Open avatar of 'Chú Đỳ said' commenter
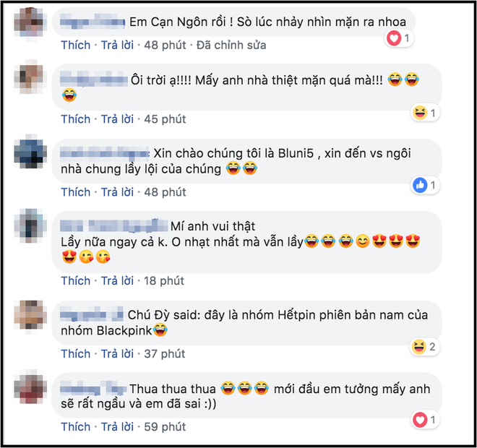Viewport: 477px width, 448px height. (30, 315)
